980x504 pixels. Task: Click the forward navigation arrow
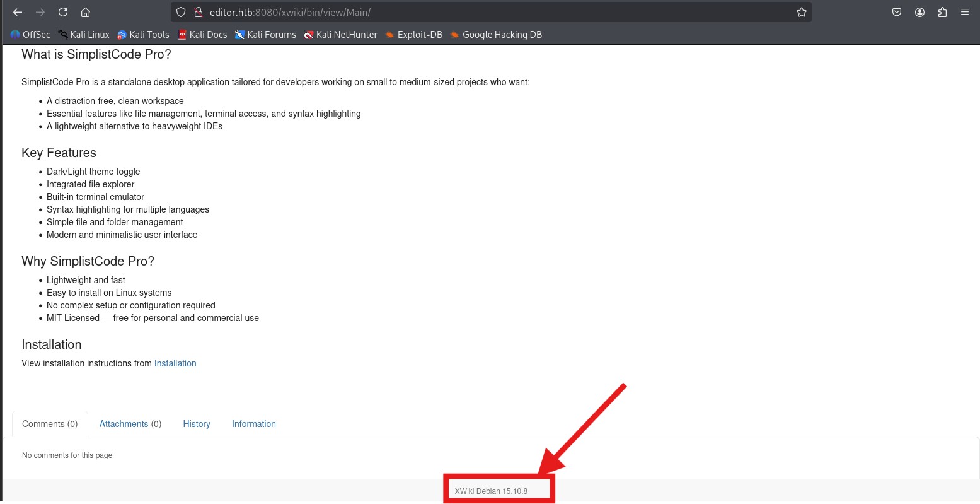click(x=40, y=12)
